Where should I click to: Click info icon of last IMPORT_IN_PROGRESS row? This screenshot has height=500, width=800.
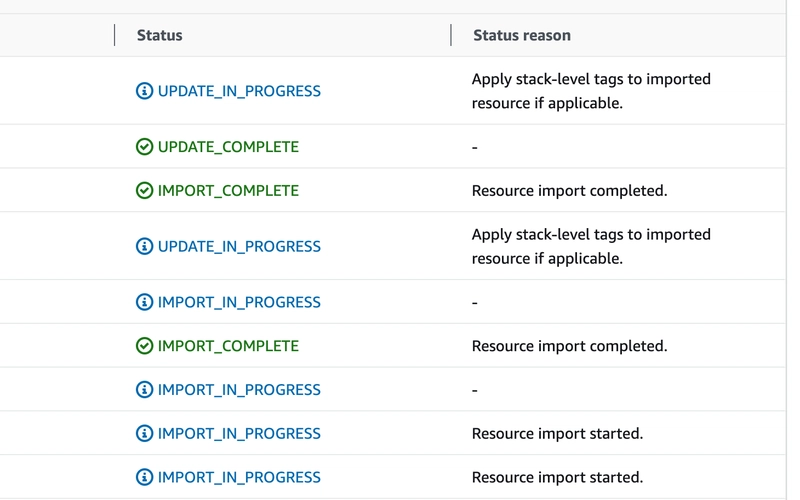[144, 477]
